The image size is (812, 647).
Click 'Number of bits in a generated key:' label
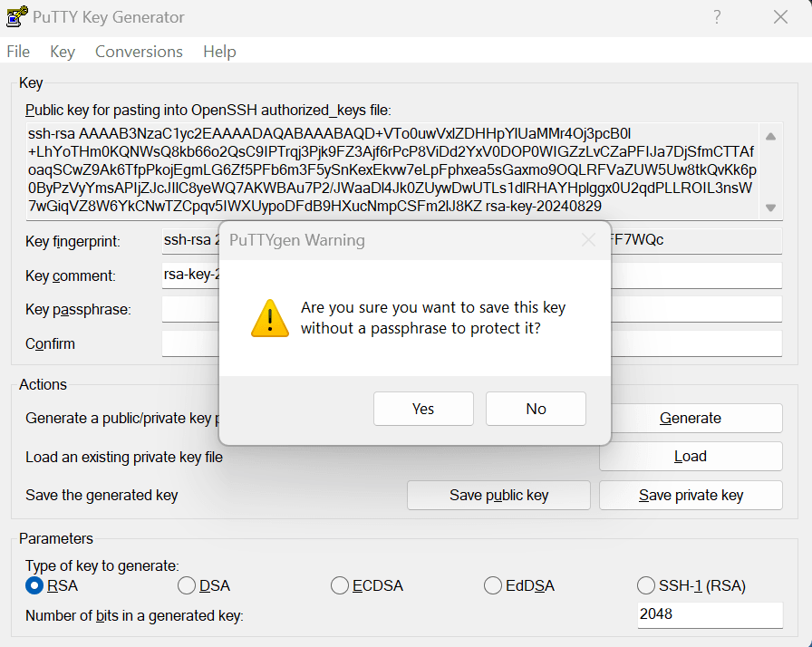134,615
